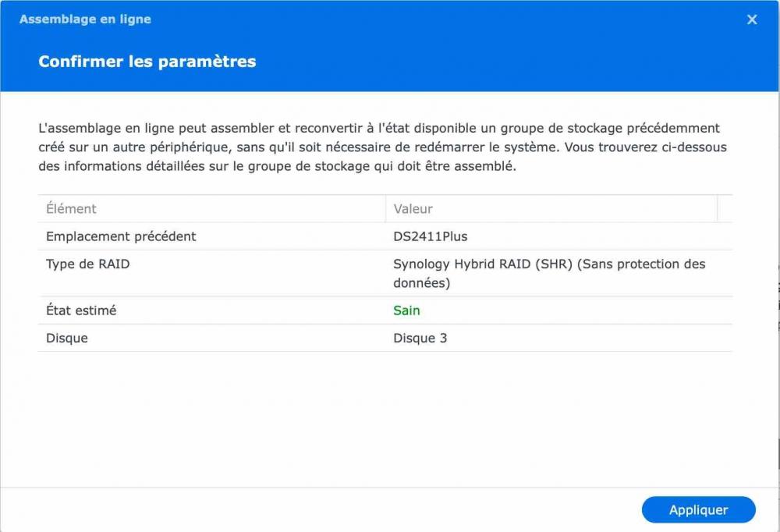
Task: Click the empty header cell right of Valeur
Action: 725,209
